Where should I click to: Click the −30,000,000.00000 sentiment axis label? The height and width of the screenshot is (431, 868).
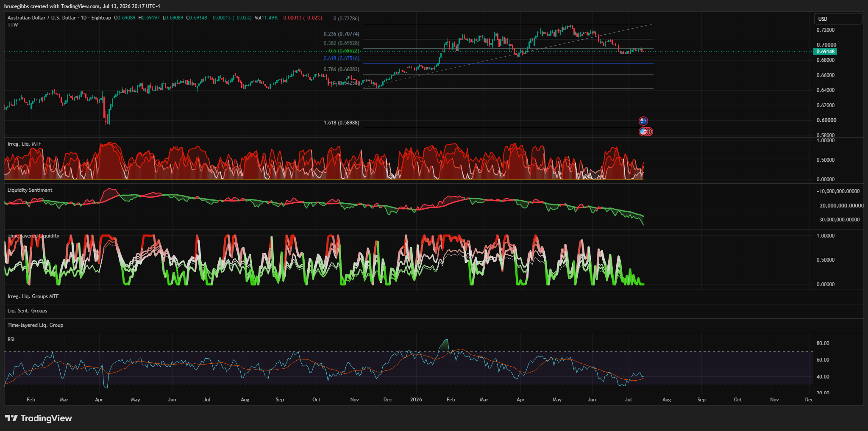tap(838, 220)
